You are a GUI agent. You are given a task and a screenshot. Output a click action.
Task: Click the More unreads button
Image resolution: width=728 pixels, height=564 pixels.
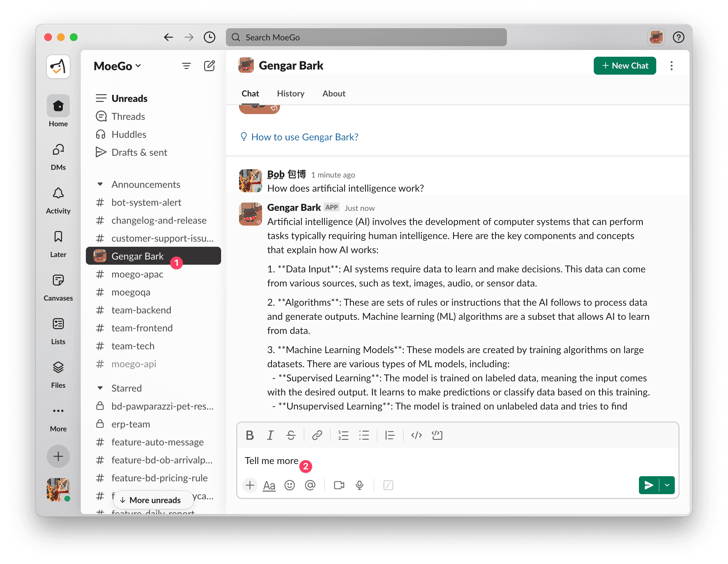153,500
